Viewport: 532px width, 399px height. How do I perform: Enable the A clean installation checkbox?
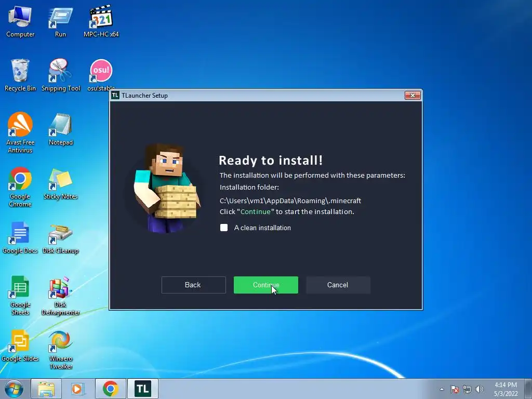click(x=224, y=228)
